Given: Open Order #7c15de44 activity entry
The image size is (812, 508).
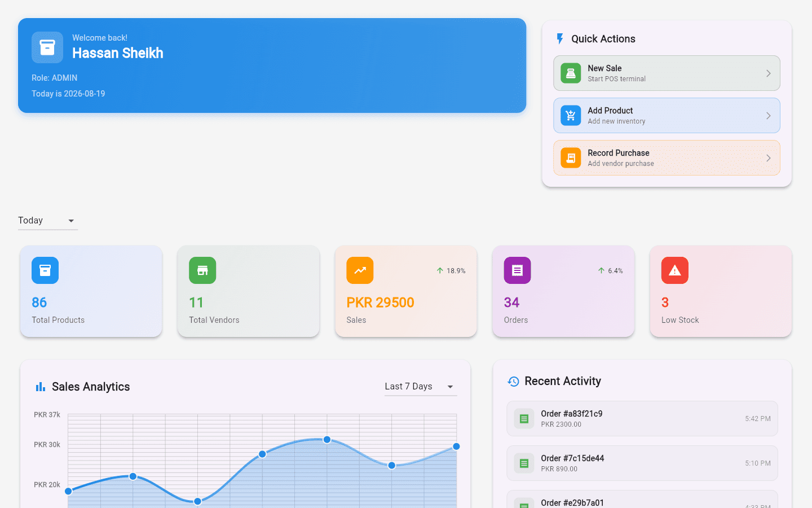Looking at the screenshot, I should 642,463.
